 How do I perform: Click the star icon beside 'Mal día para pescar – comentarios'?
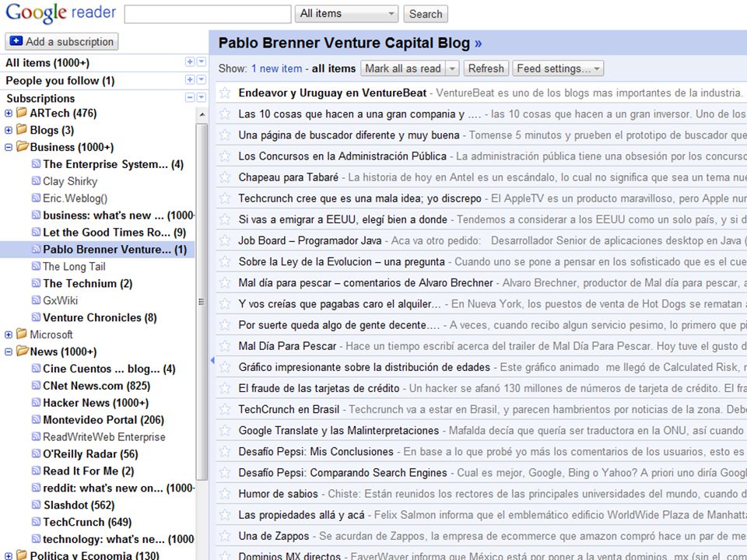225,283
